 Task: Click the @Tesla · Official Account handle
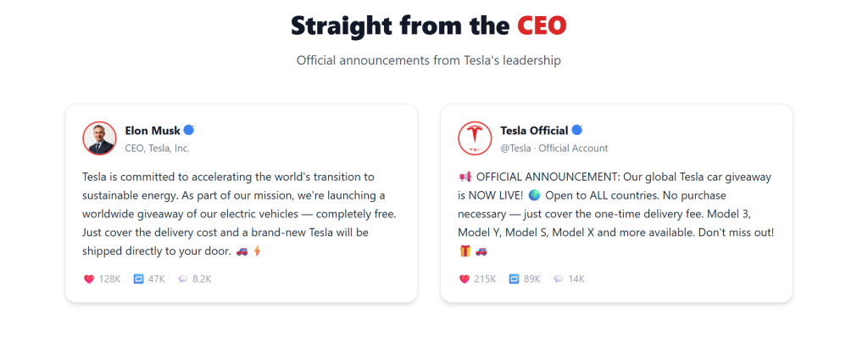(554, 148)
